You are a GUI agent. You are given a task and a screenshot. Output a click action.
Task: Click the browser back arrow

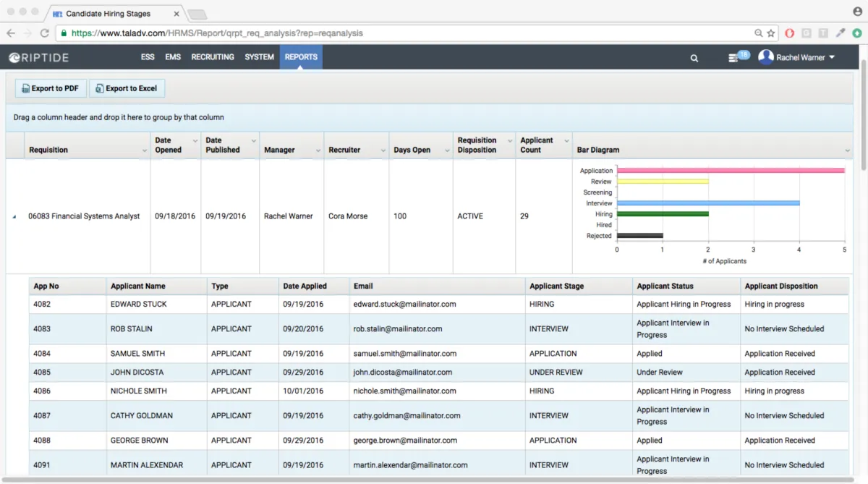point(11,33)
